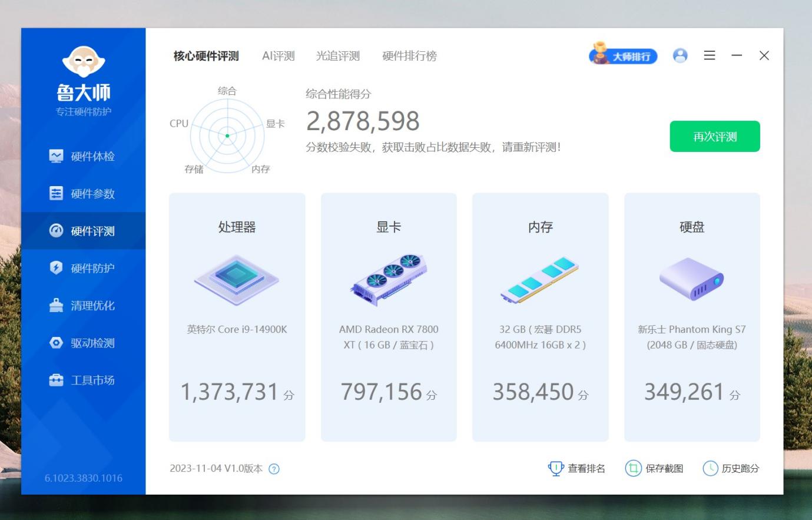
Task: Click the 历史跑分 clock icon
Action: click(x=711, y=469)
